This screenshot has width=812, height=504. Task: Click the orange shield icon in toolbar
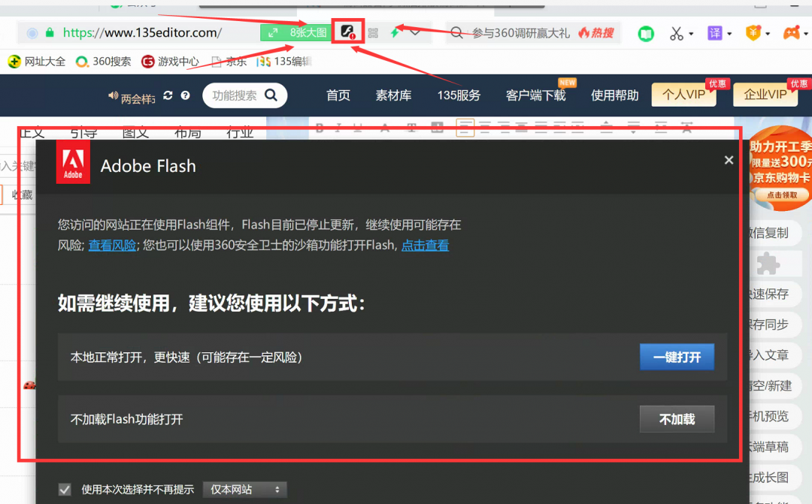[x=753, y=33]
